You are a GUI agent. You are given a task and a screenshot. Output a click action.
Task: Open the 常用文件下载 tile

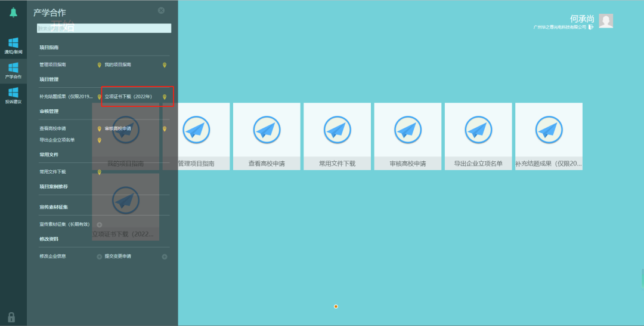337,136
